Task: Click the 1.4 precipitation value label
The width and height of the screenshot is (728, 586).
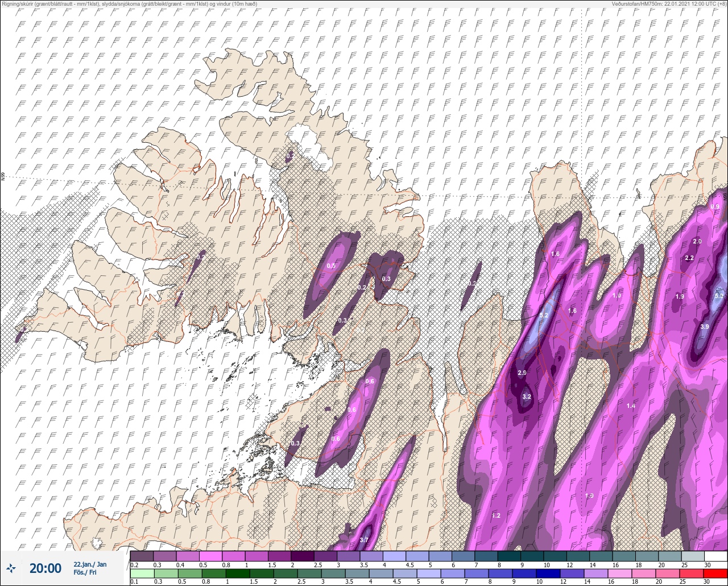Action: click(x=631, y=406)
